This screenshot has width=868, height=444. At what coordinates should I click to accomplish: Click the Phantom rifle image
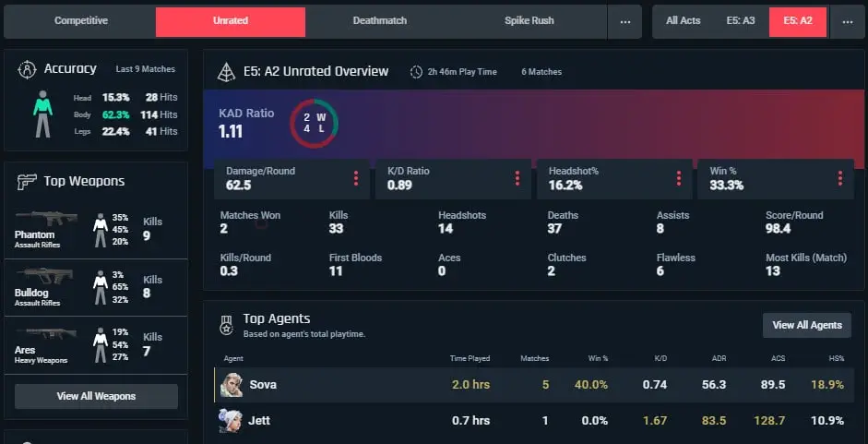pyautogui.click(x=46, y=218)
